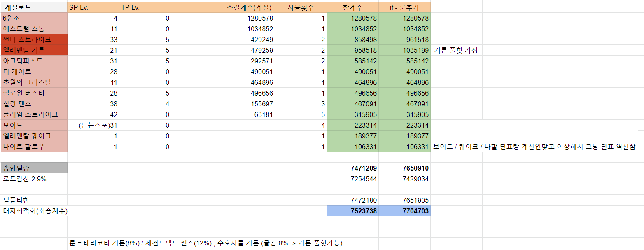This screenshot has width=644, height=250.
Task: Click the gray "총합딜량" label cell
Action: [34, 168]
